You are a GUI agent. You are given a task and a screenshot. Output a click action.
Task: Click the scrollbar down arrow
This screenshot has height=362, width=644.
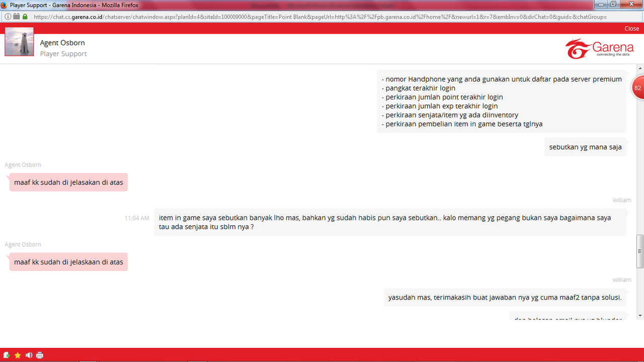coord(640,316)
